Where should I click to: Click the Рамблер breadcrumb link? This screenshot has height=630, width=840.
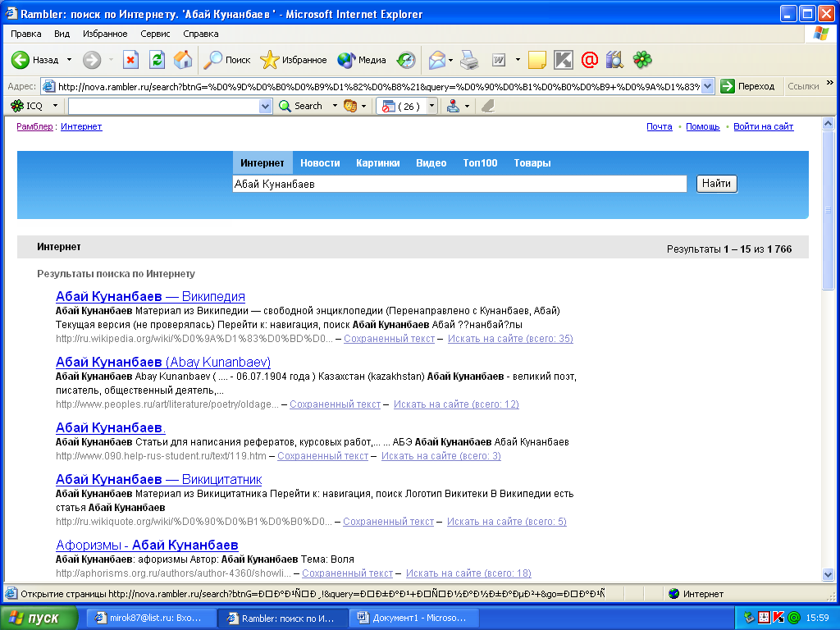coord(34,126)
